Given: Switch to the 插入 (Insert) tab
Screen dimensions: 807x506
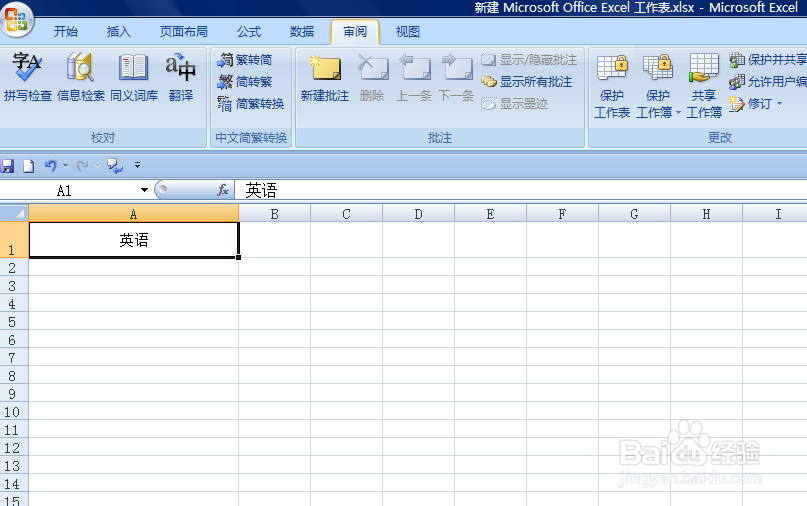Looking at the screenshot, I should (x=119, y=31).
